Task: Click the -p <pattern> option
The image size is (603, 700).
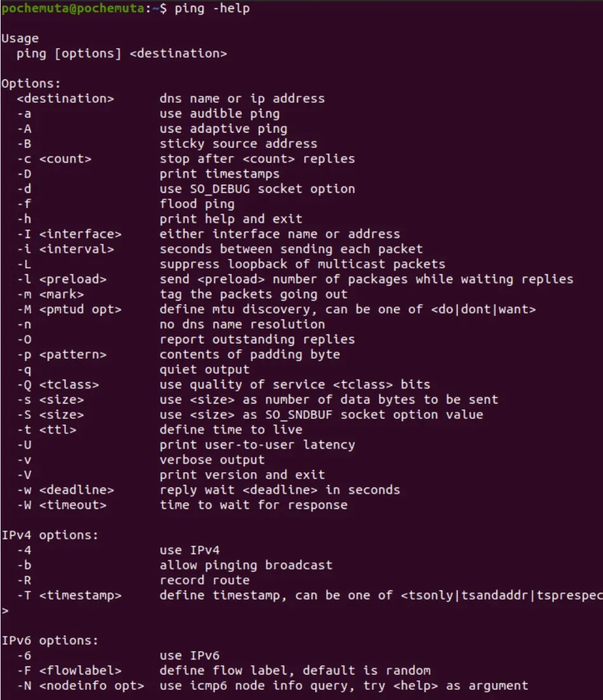Action: (x=62, y=355)
